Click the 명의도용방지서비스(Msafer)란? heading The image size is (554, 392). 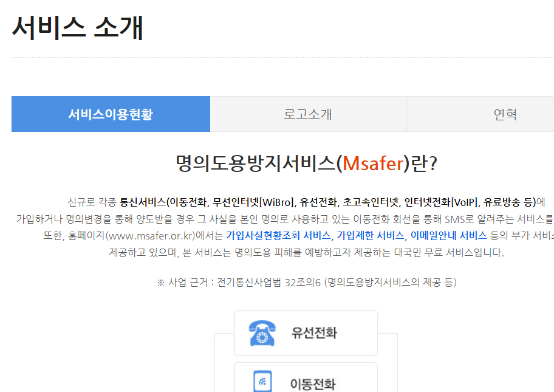click(x=306, y=163)
